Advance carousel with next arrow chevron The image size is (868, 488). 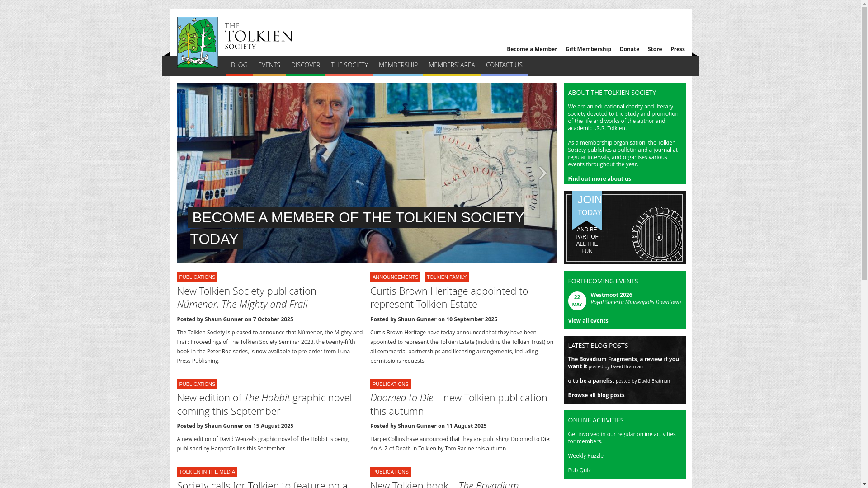coord(542,173)
